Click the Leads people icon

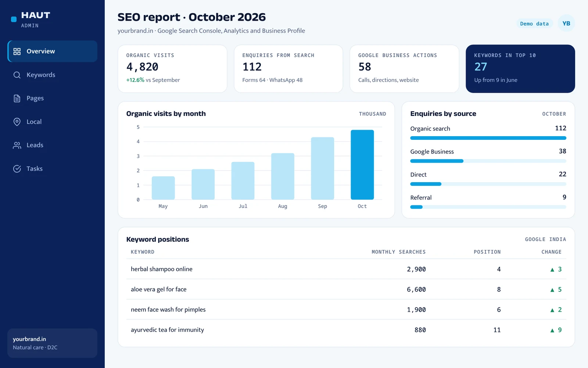pos(17,145)
